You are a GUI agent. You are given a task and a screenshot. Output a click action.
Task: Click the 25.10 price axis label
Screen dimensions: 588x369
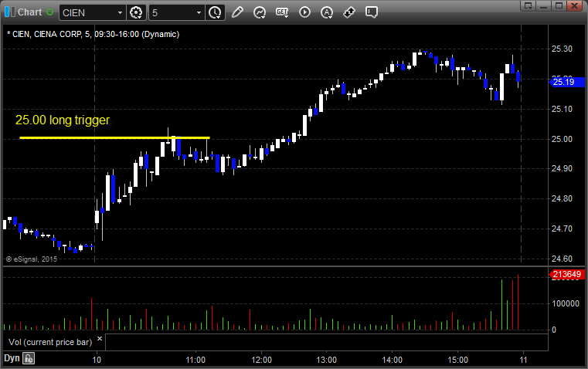(562, 109)
